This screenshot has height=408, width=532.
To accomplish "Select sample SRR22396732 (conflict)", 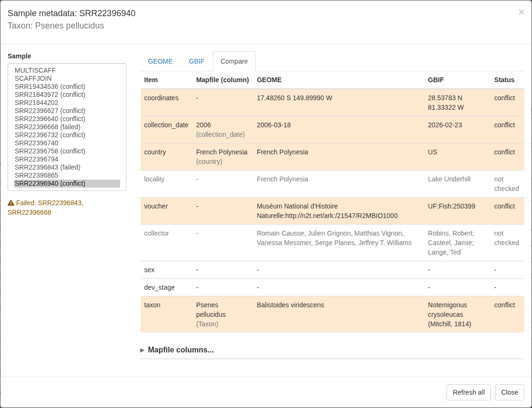I will (x=67, y=135).
